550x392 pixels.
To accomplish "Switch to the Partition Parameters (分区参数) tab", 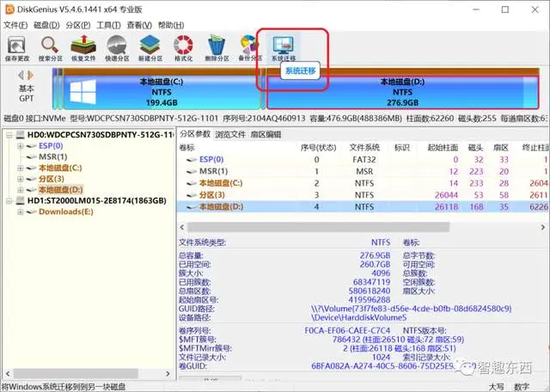I will (195, 134).
